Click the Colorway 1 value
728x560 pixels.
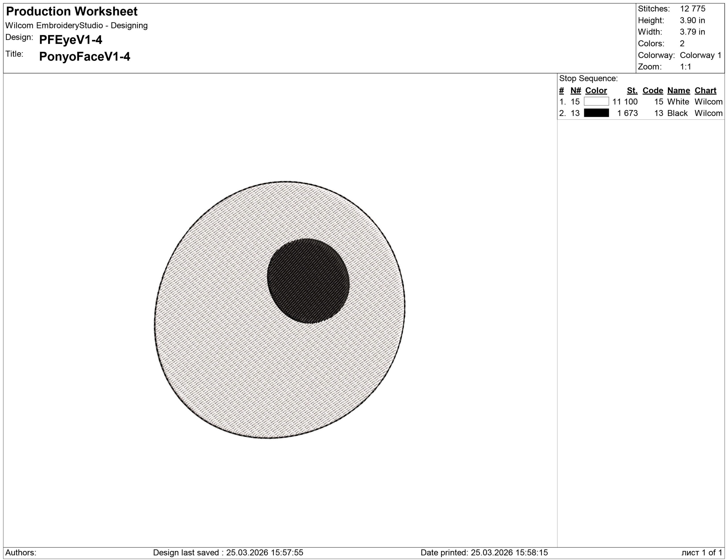(x=700, y=55)
